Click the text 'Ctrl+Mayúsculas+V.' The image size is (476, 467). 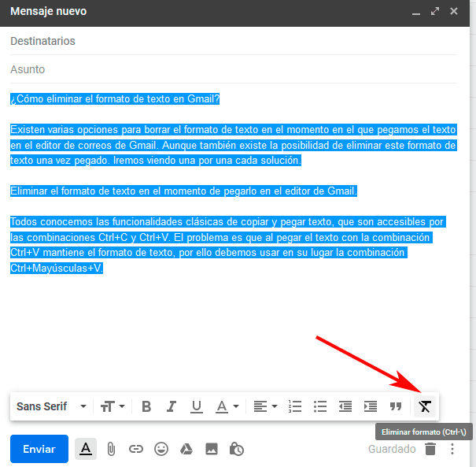tap(57, 268)
